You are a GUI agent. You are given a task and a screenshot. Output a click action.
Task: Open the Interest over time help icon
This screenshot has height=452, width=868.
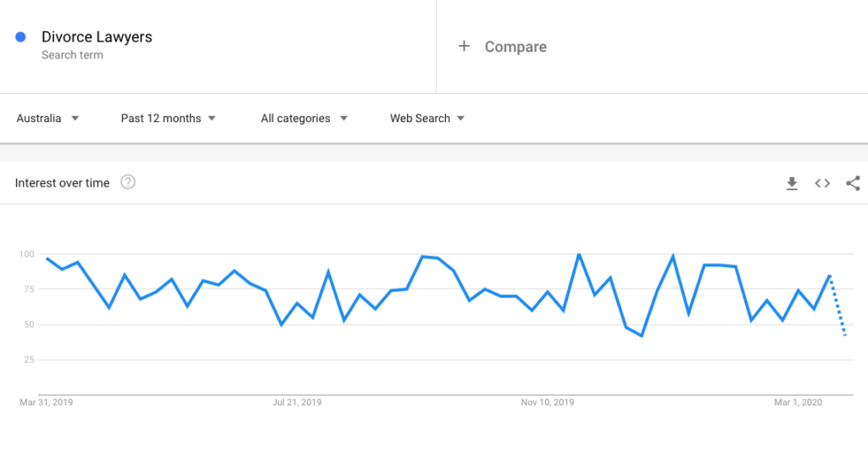click(128, 182)
